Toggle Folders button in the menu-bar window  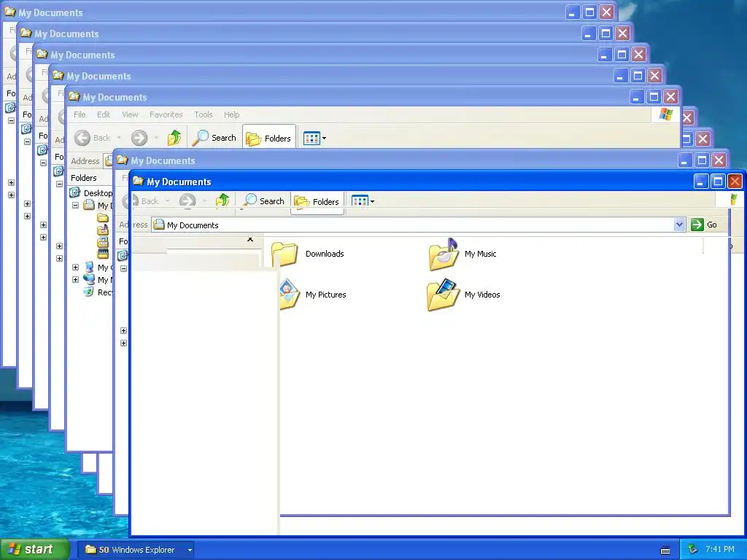268,138
